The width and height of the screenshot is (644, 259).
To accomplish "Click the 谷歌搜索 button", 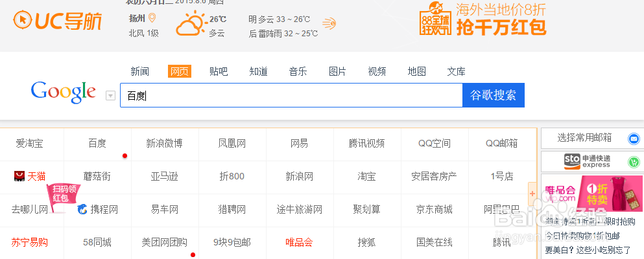I will [494, 95].
